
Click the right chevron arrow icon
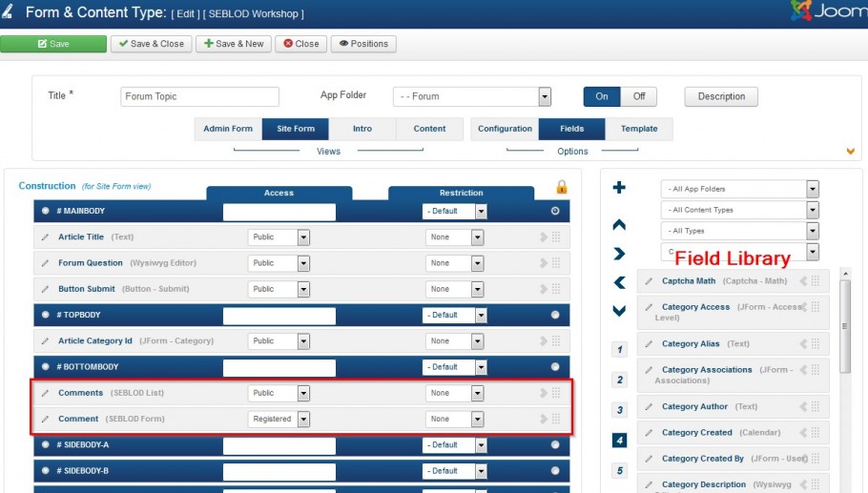click(619, 254)
